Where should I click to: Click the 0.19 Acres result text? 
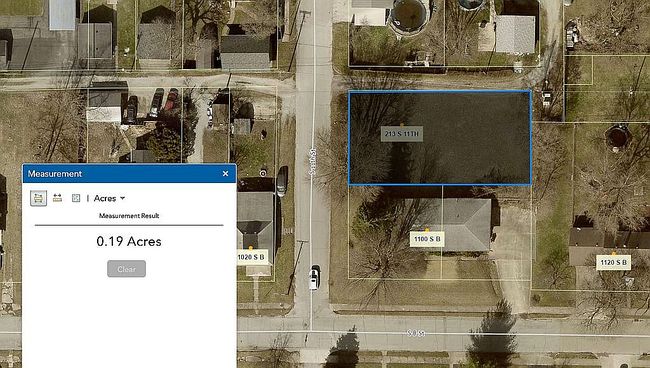129,241
